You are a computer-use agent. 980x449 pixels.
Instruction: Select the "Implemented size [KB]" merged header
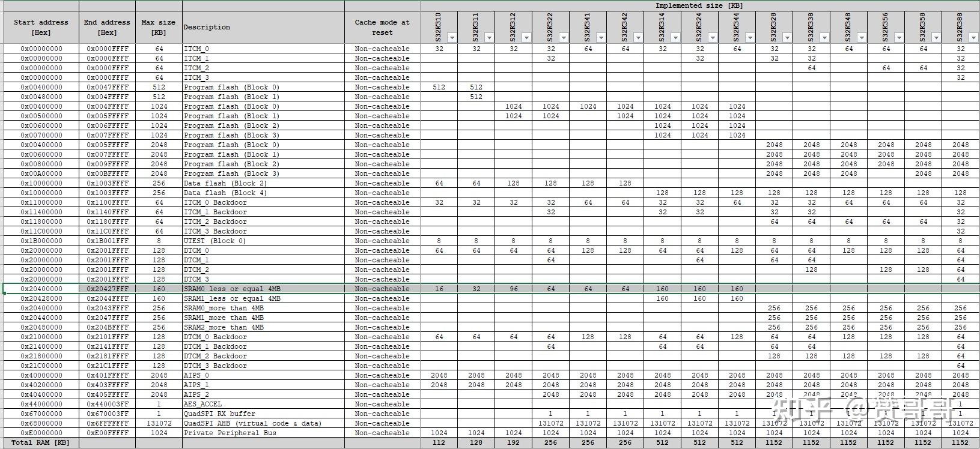coord(699,5)
